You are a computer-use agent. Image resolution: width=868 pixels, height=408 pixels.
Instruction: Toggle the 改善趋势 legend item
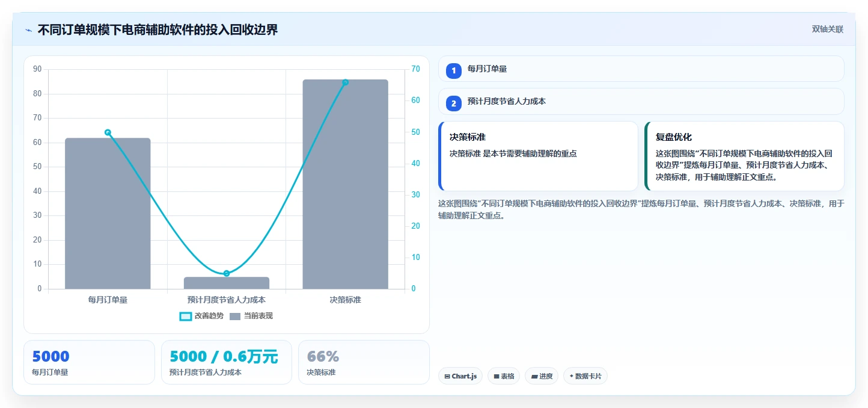(201, 316)
